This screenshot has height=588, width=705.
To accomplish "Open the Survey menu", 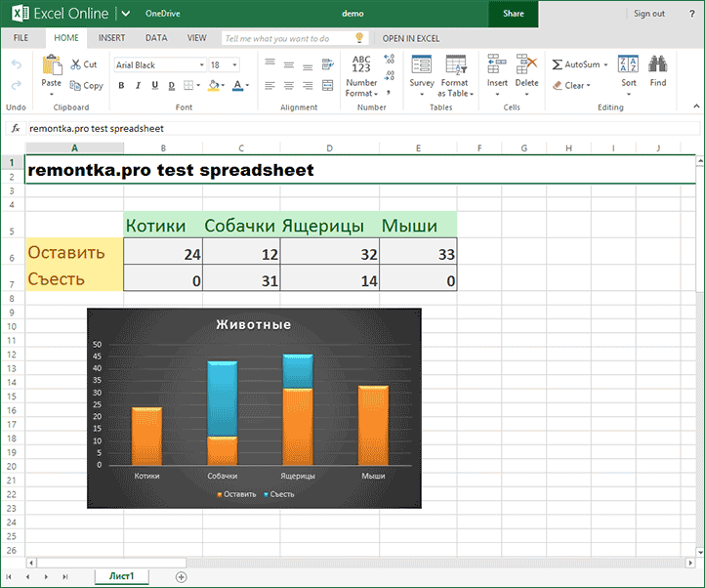I will [422, 75].
